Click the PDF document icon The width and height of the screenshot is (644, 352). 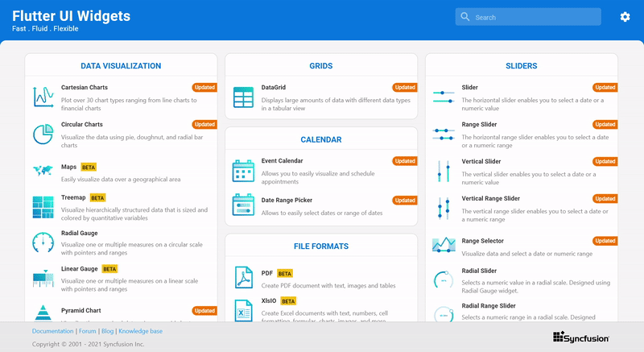point(244,277)
